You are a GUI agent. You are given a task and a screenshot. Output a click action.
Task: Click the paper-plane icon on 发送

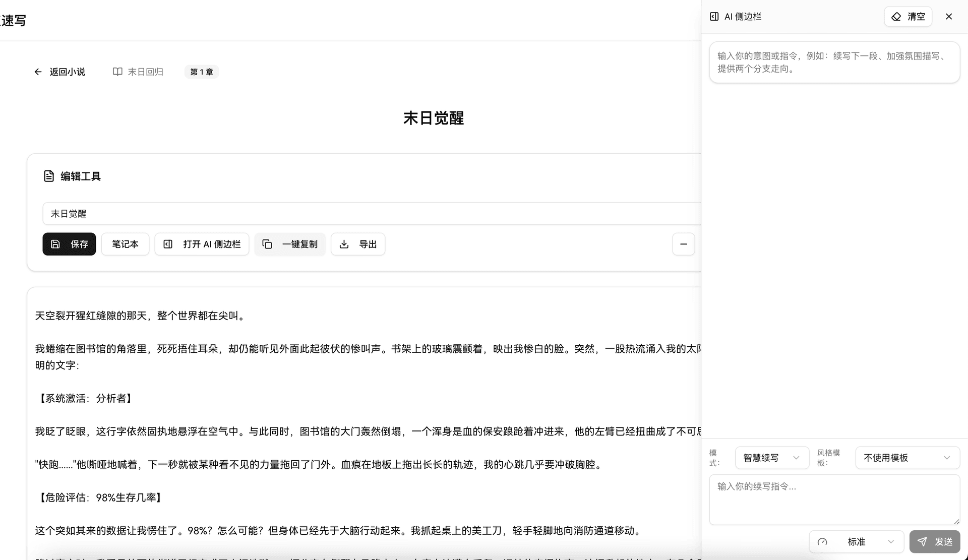tap(922, 541)
